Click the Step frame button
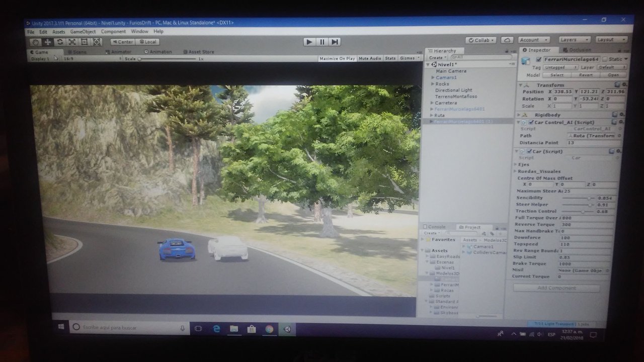Image resolution: width=644 pixels, height=362 pixels. tap(335, 42)
